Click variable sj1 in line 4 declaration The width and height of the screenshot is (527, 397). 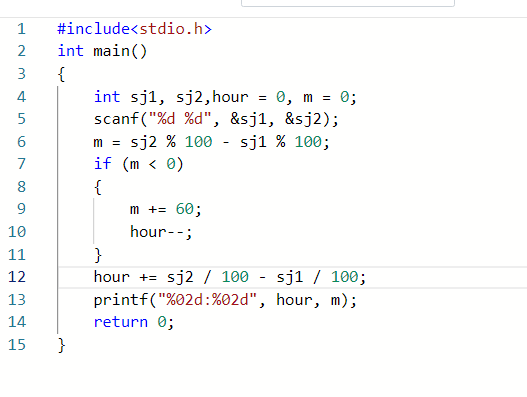[x=144, y=97]
